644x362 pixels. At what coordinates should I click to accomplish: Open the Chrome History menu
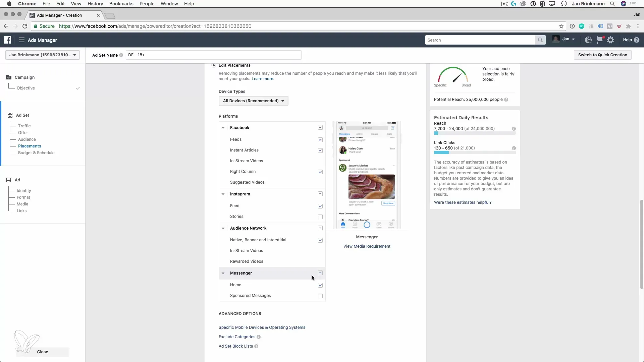pyautogui.click(x=95, y=4)
